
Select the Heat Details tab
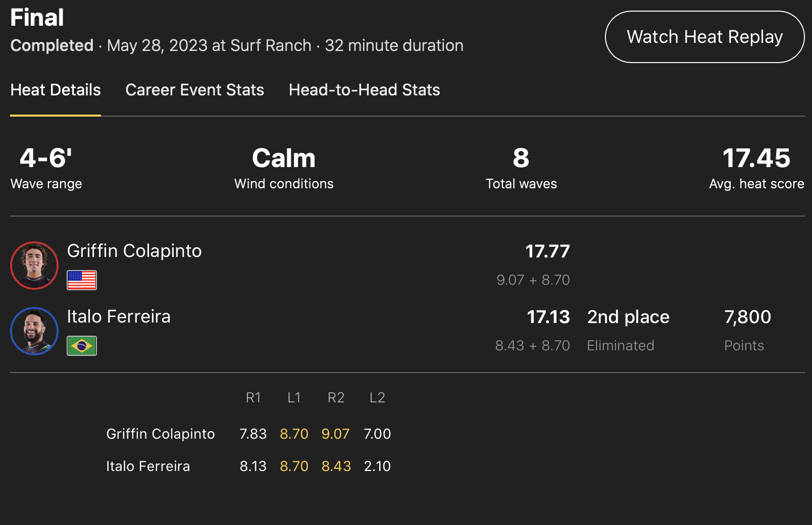(56, 90)
